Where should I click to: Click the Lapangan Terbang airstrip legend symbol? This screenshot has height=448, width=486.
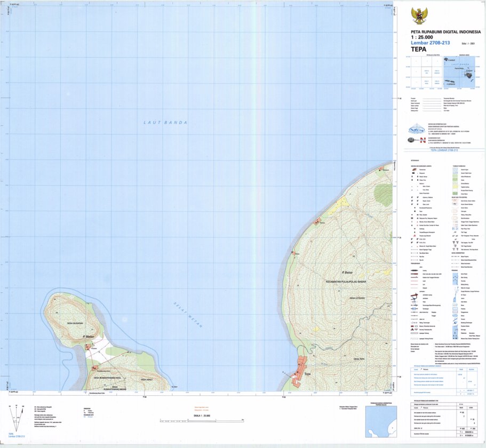pos(413,333)
